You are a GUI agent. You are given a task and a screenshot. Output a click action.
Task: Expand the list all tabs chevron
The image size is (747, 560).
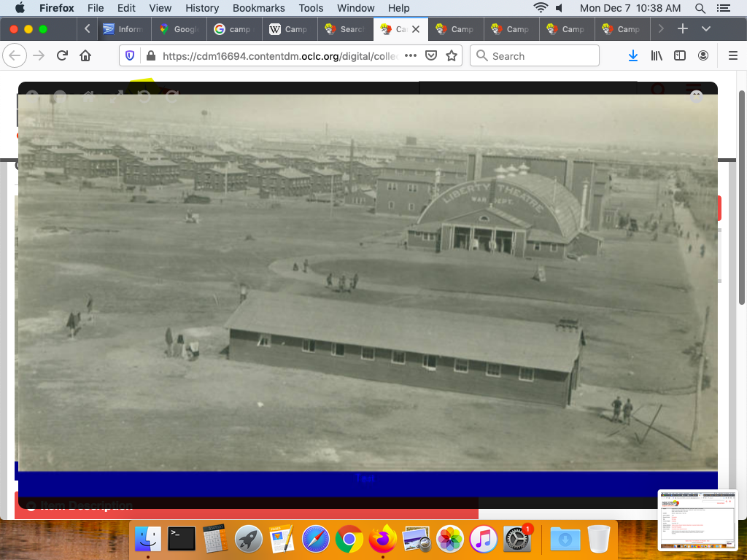click(x=706, y=29)
